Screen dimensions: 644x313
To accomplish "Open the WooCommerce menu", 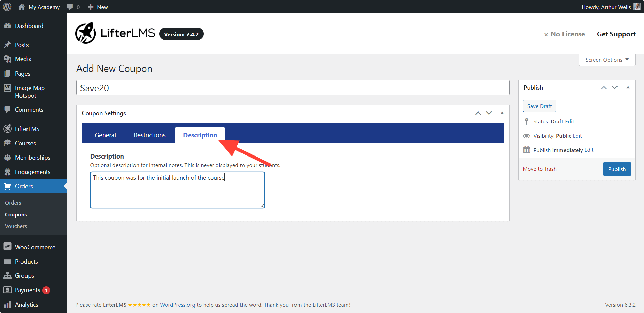I will click(x=35, y=247).
